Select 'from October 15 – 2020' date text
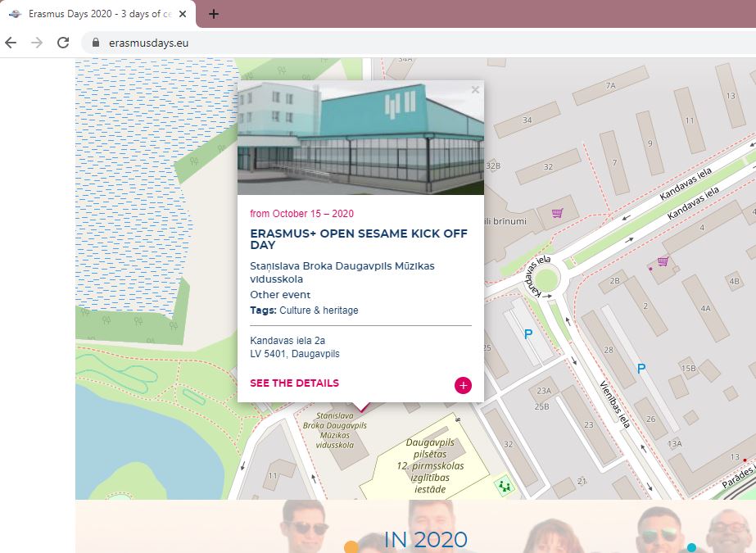This screenshot has width=756, height=553. (301, 214)
